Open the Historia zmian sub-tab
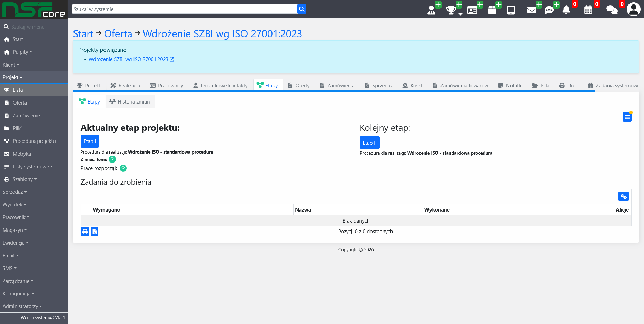Image resolution: width=644 pixels, height=324 pixels. [130, 102]
